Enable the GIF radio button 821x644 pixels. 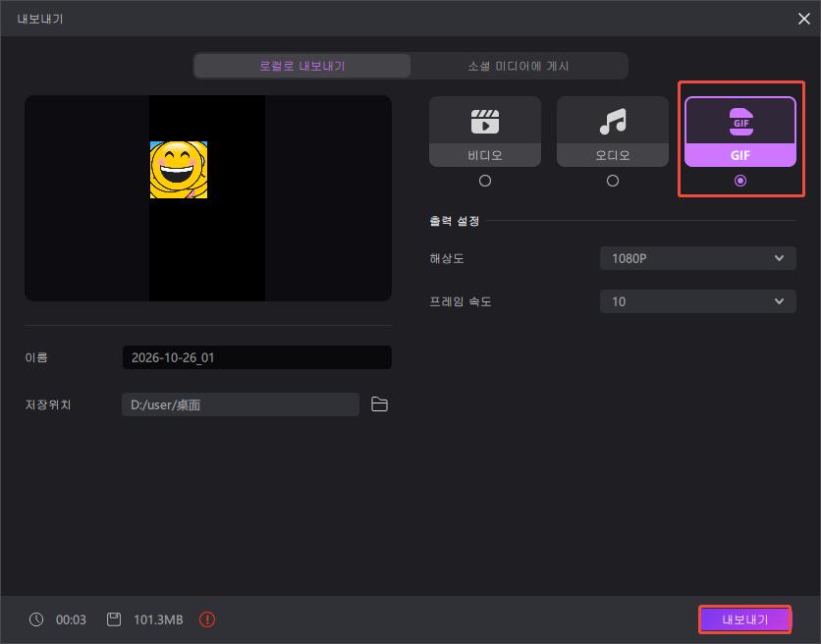(739, 181)
